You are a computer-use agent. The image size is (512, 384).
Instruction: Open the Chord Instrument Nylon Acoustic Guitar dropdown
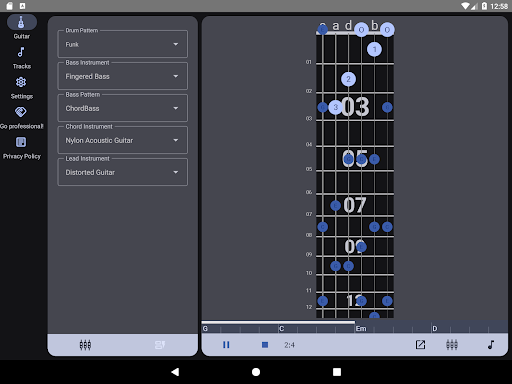coord(123,140)
